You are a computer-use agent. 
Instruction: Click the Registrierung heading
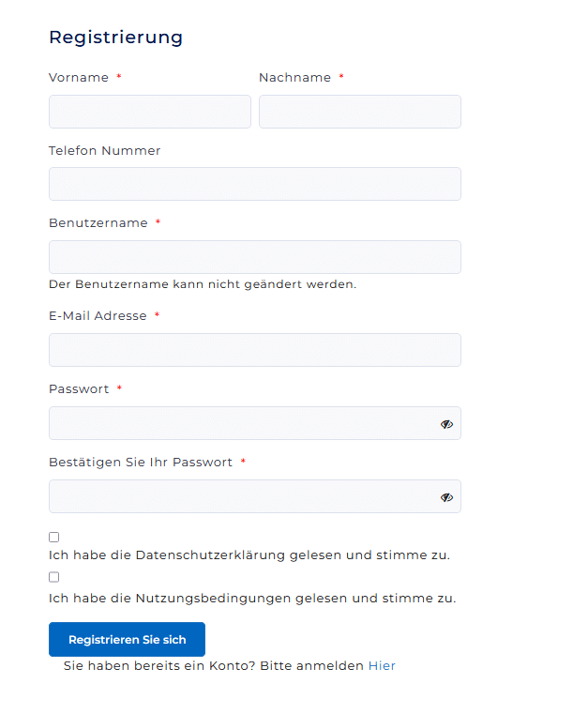(x=115, y=38)
